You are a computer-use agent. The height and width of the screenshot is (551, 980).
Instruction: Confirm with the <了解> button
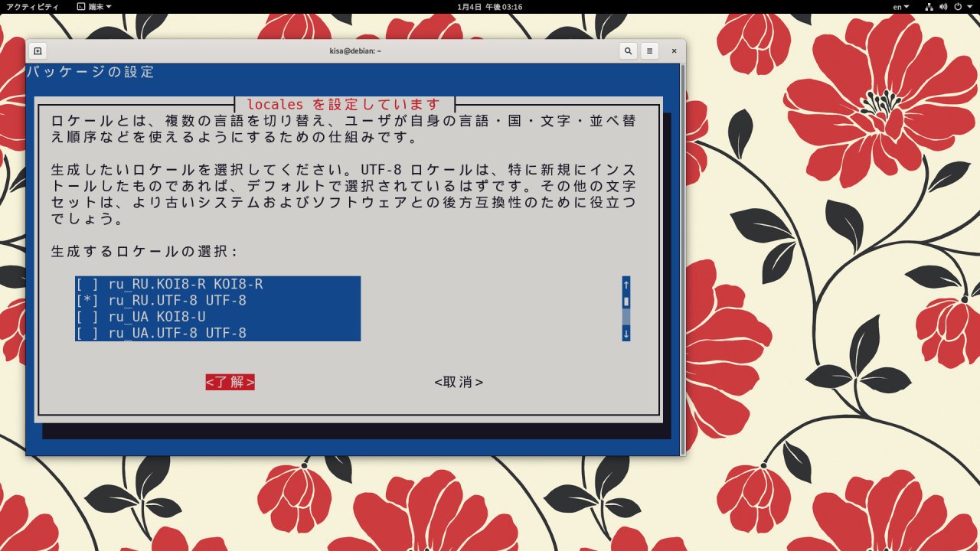tap(230, 382)
